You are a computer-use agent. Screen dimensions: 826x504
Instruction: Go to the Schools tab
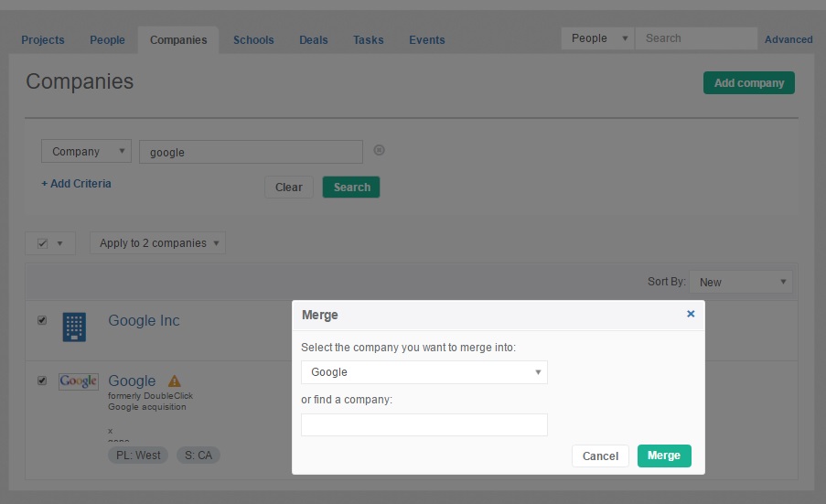tap(253, 40)
